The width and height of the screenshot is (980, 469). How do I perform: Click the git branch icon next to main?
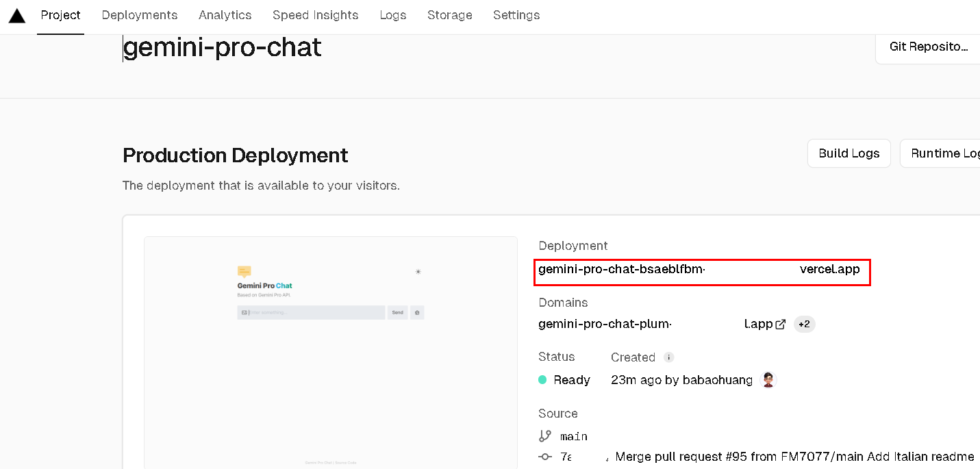(545, 436)
